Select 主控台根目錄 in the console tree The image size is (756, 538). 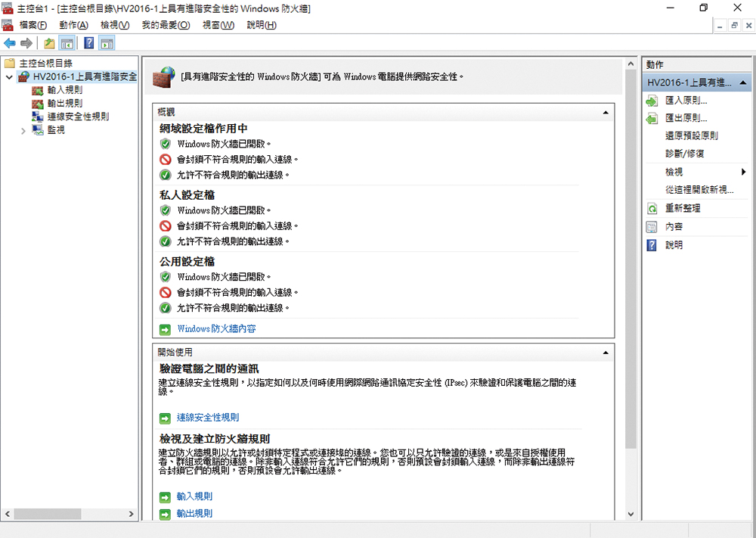point(46,64)
